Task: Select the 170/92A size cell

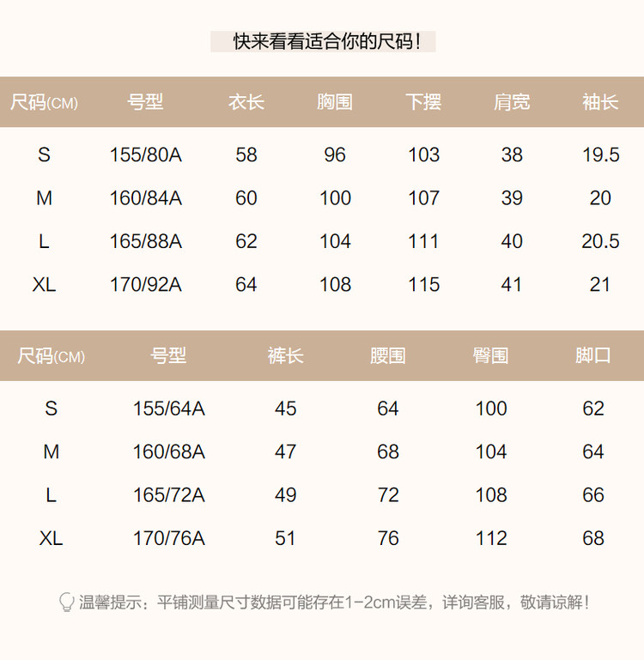Action: tap(146, 284)
